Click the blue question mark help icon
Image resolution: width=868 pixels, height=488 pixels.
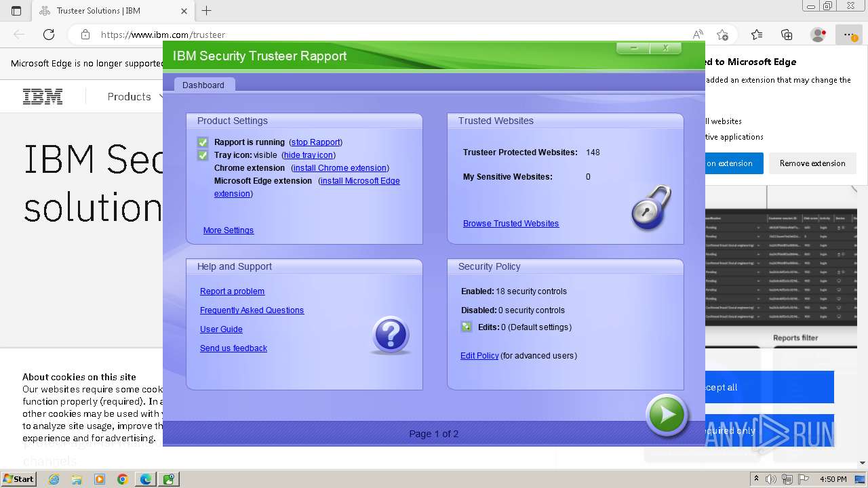coord(391,334)
